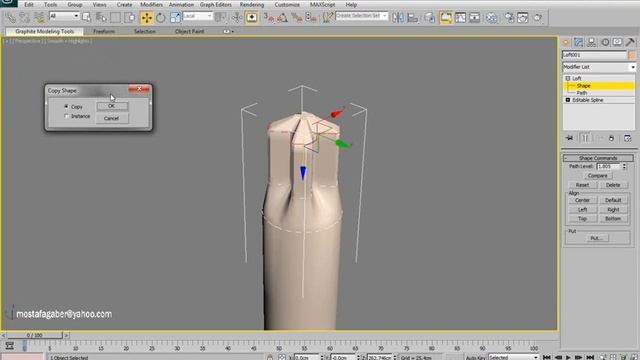Collapse the Loft stack entry

click(x=568, y=78)
